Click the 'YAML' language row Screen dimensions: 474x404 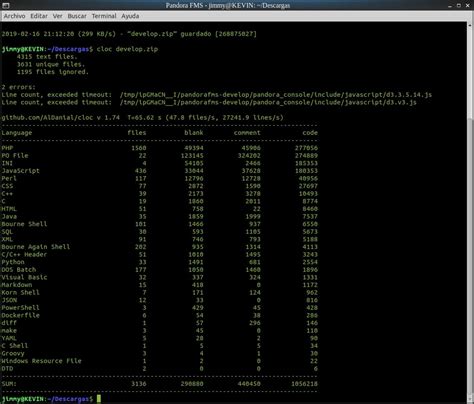click(x=159, y=338)
